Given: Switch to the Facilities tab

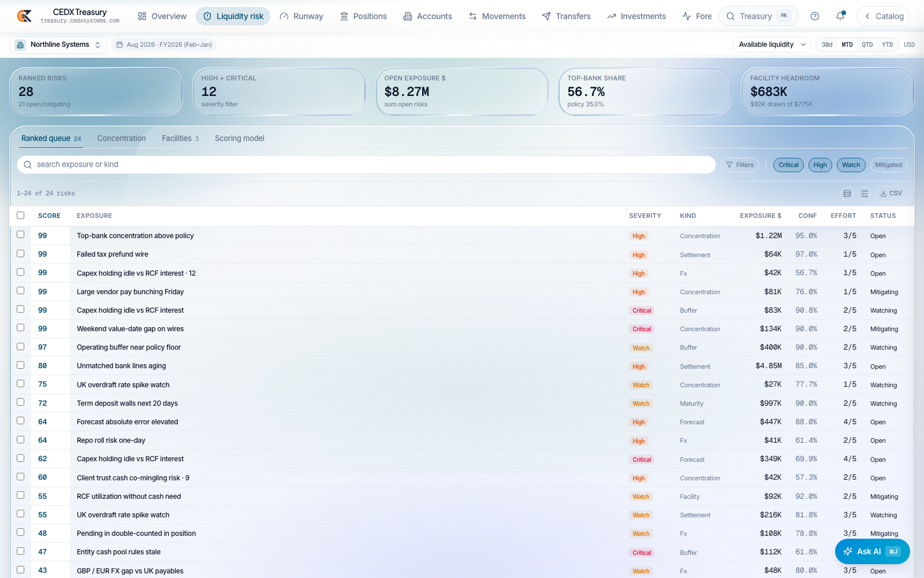Looking at the screenshot, I should pos(180,139).
